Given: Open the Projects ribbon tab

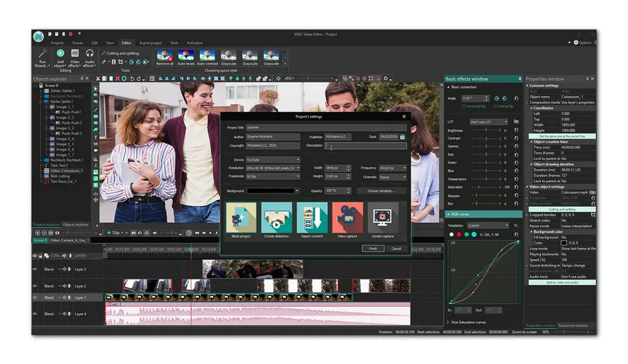Looking at the screenshot, I should (57, 43).
